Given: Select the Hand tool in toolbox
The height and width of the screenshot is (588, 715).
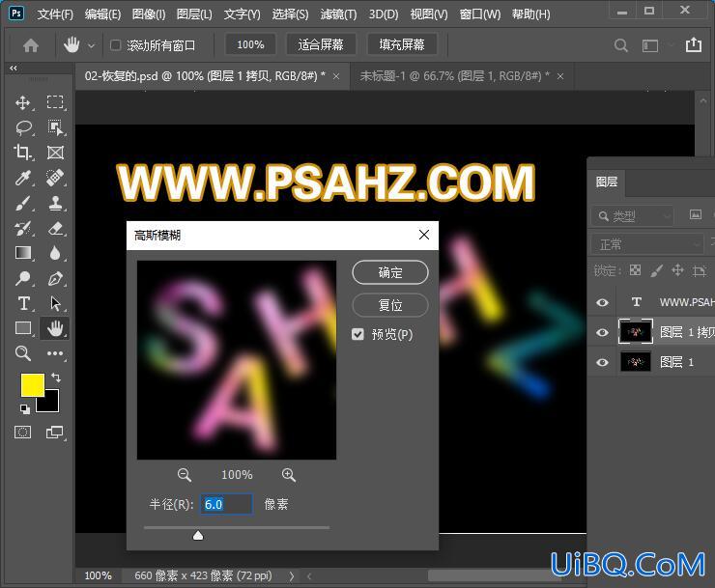Looking at the screenshot, I should click(55, 328).
